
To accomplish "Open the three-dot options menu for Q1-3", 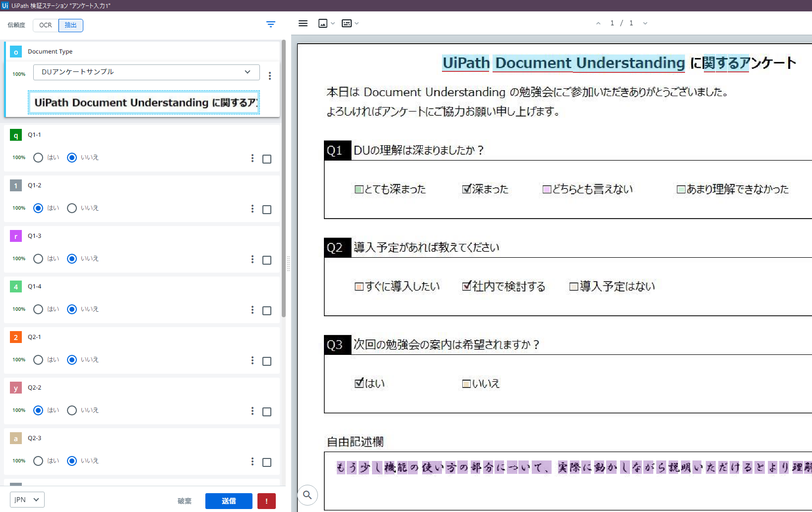I will (252, 259).
